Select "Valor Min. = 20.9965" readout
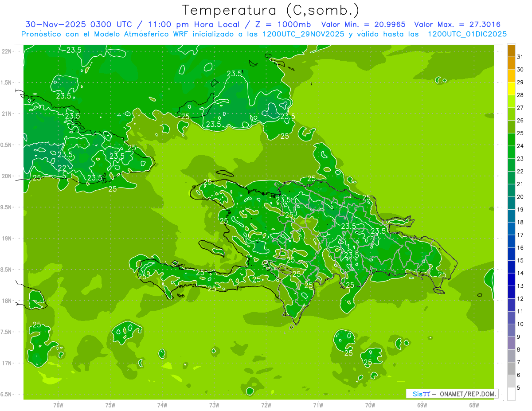Screen dimensions: 532x411 click(364, 25)
